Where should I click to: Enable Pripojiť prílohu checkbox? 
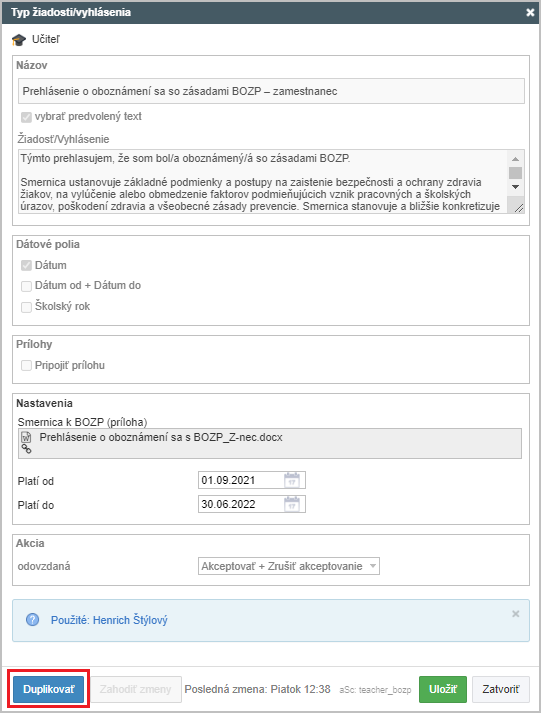(26, 366)
